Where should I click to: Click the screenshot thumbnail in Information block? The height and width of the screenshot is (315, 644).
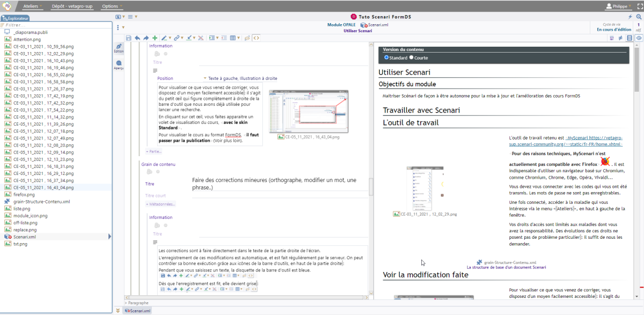point(309,112)
